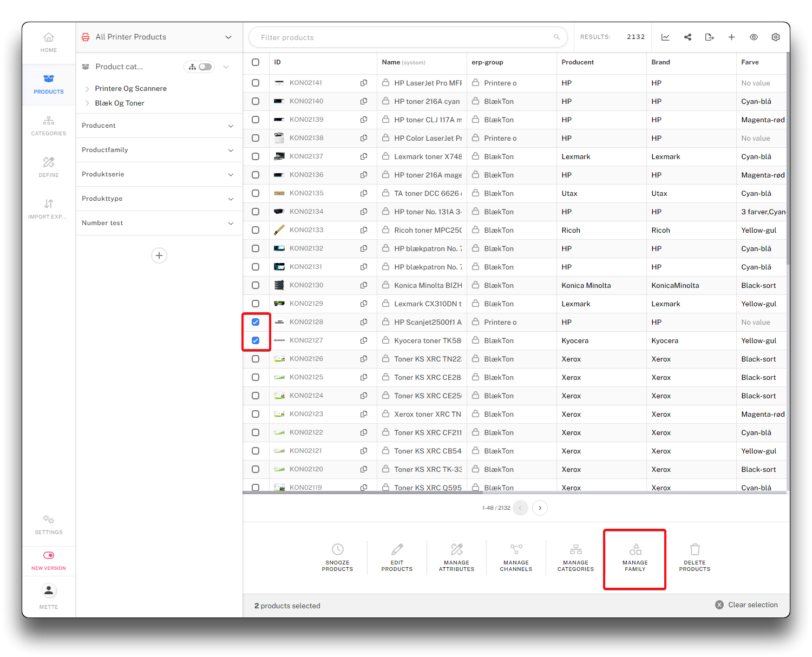This screenshot has height=657, width=812.
Task: Go to Categories in sidebar
Action: click(x=49, y=126)
